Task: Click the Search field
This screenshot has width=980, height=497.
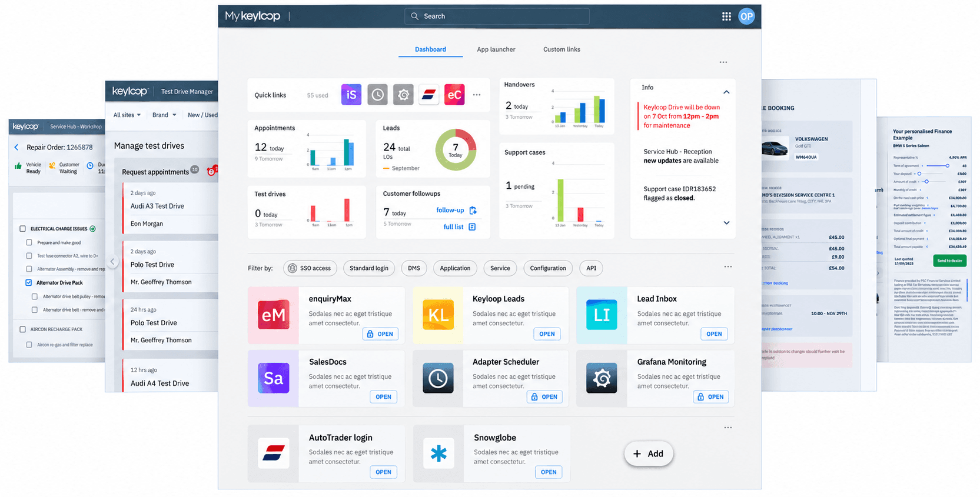Action: click(497, 16)
